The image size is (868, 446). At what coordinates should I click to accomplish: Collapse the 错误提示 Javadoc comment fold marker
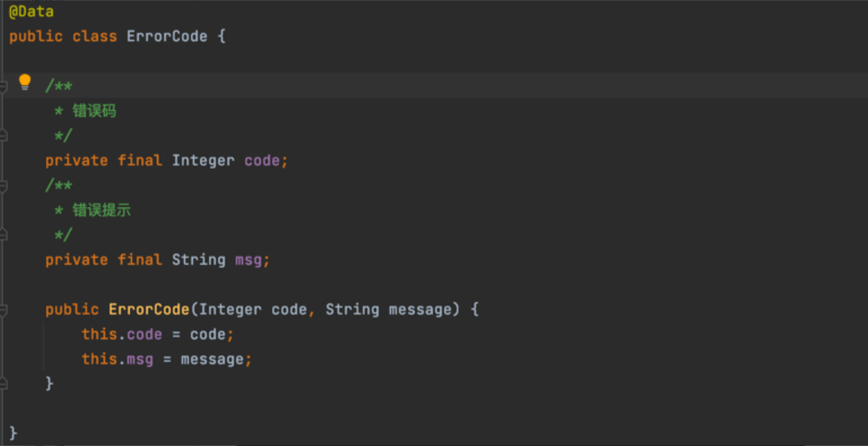[4, 186]
